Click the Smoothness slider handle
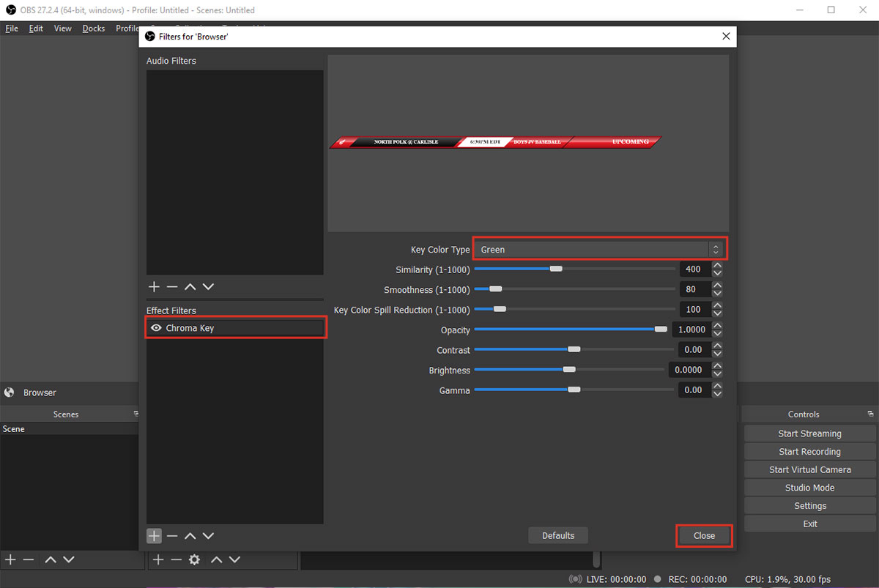This screenshot has height=588, width=879. (x=495, y=289)
